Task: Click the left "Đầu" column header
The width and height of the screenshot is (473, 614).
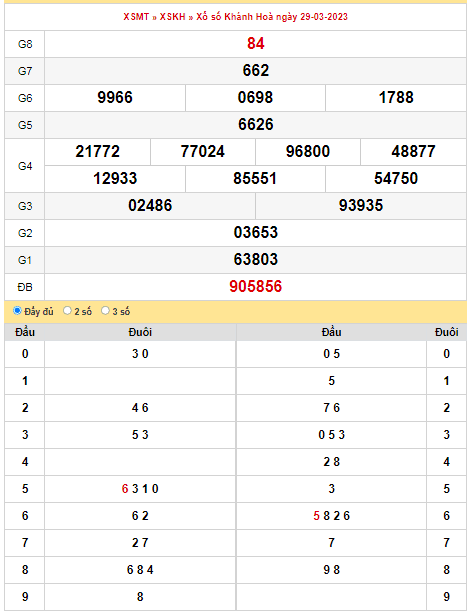Action: [x=25, y=332]
